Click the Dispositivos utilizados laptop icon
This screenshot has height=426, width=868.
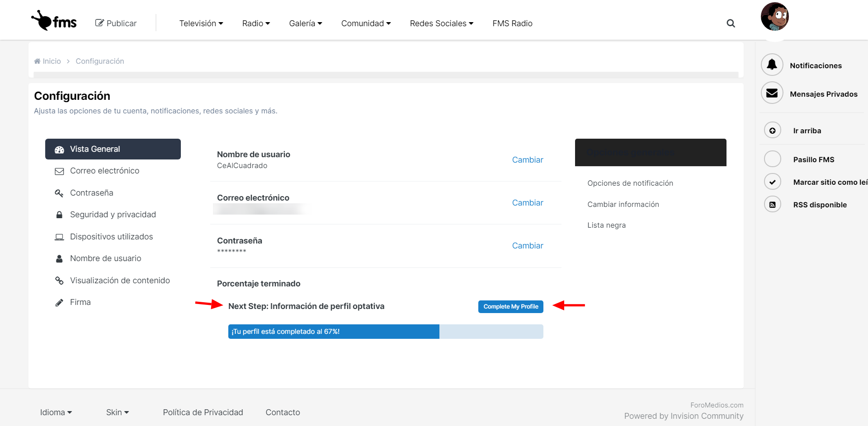click(59, 237)
